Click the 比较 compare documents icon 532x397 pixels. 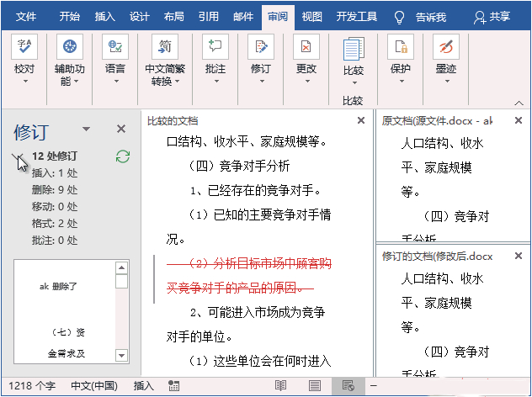coord(353,50)
